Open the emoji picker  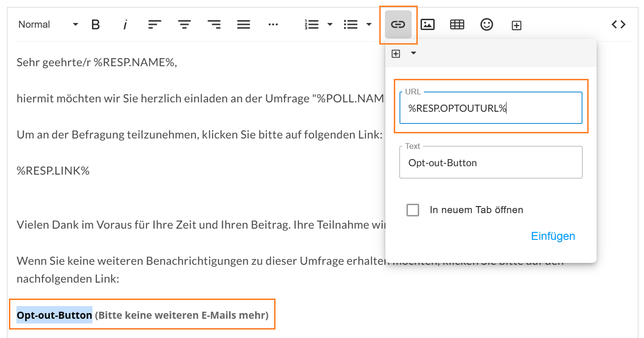click(487, 24)
